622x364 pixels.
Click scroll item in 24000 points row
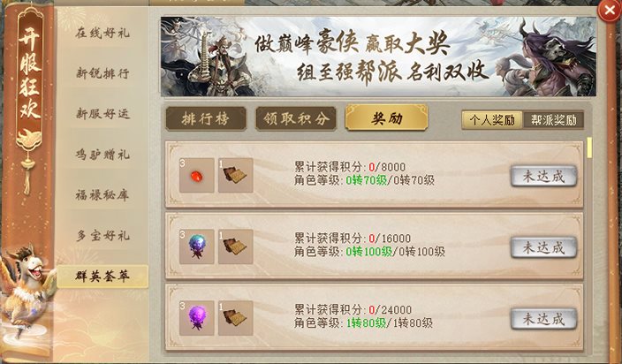point(236,317)
